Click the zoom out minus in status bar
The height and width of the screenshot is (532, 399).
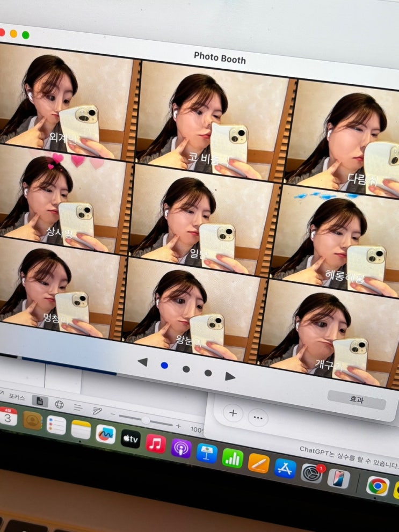coord(113,414)
